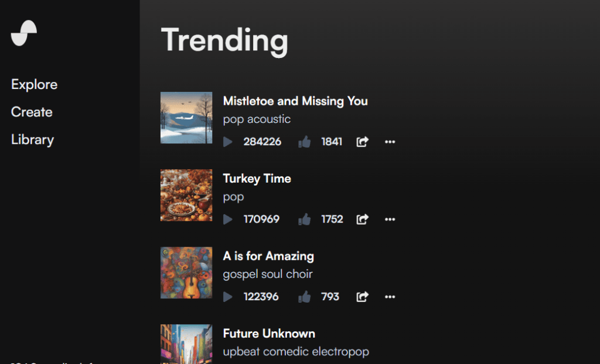The width and height of the screenshot is (600, 364).
Task: Like Mistletoe and Missing You with thumbs up
Action: [x=305, y=142]
